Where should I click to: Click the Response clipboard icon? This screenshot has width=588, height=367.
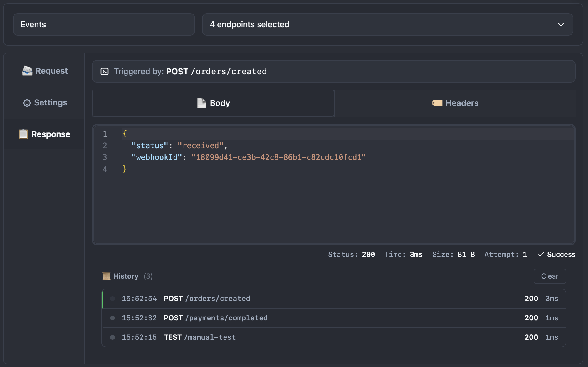tap(23, 134)
